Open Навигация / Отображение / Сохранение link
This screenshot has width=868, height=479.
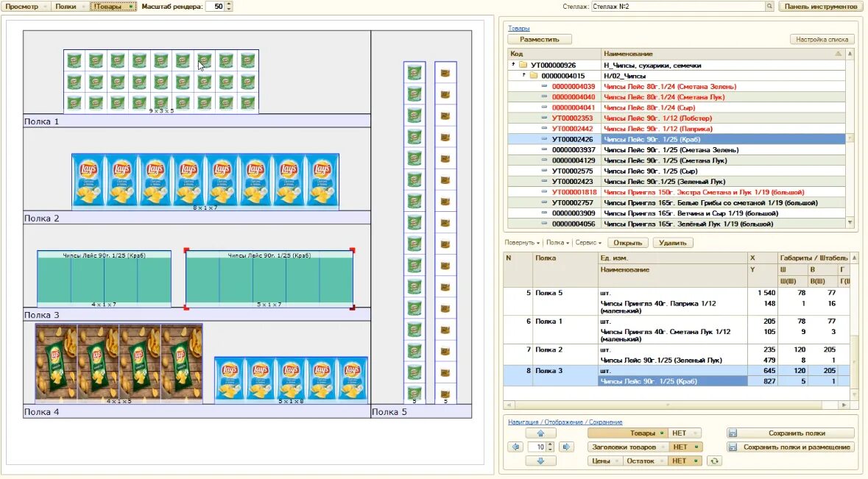tap(565, 422)
